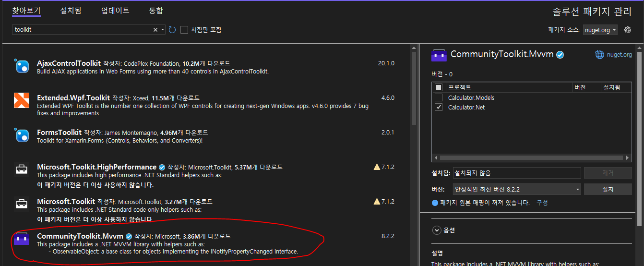Screen dimensions: 644x266
Task: Click the verified badge beside CommunityToolkit.Mvvm details title
Action: coord(560,55)
